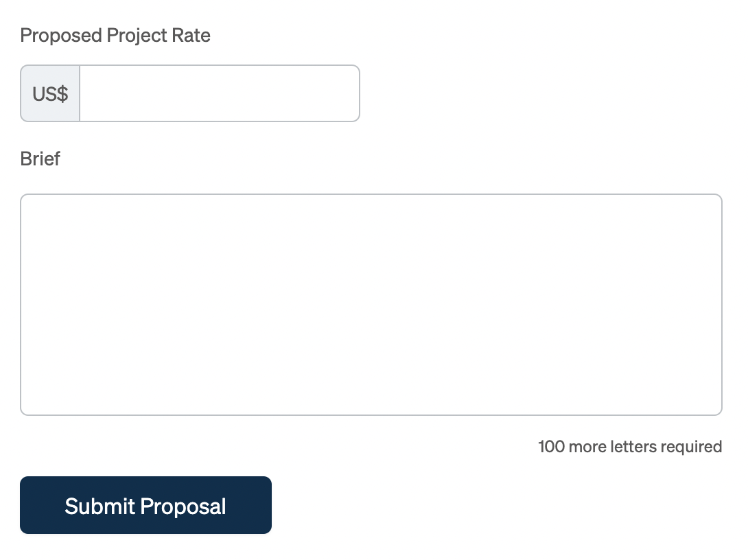Screen dimensions: 748x560
Task: Click the letters-required hint below the Brief
Action: [629, 447]
